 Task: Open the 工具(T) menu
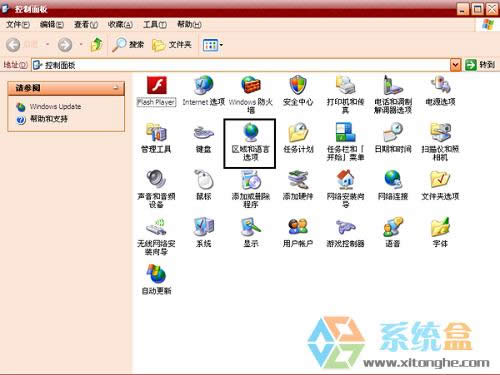(x=155, y=24)
